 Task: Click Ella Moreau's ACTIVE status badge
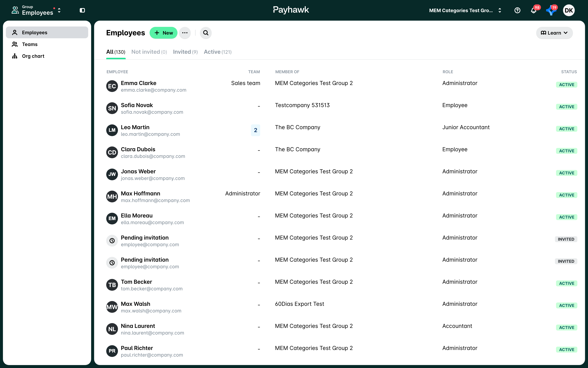pyautogui.click(x=566, y=217)
